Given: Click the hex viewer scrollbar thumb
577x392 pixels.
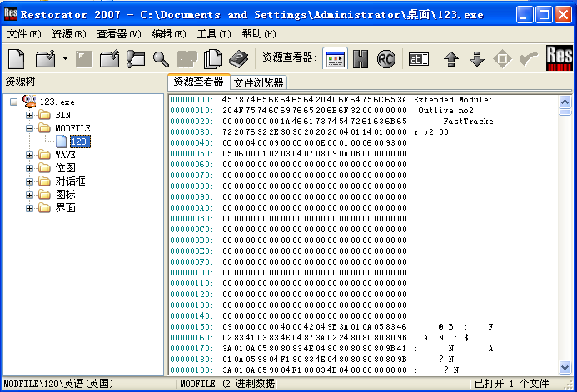Looking at the screenshot, I should [x=565, y=112].
